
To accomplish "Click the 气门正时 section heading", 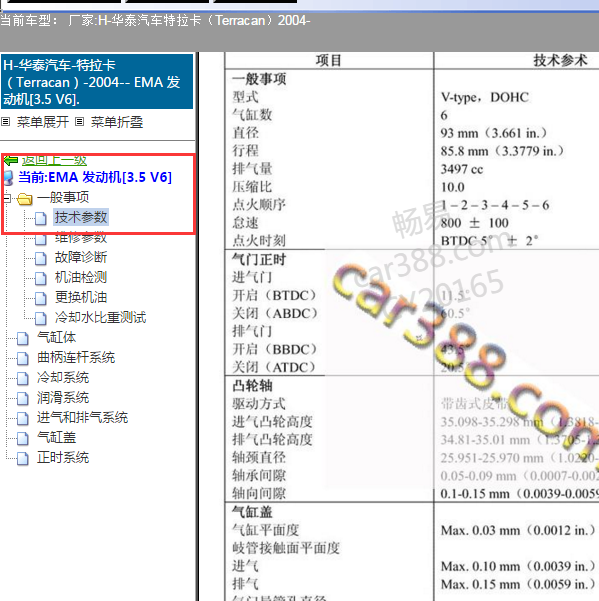I will pyautogui.click(x=259, y=259).
